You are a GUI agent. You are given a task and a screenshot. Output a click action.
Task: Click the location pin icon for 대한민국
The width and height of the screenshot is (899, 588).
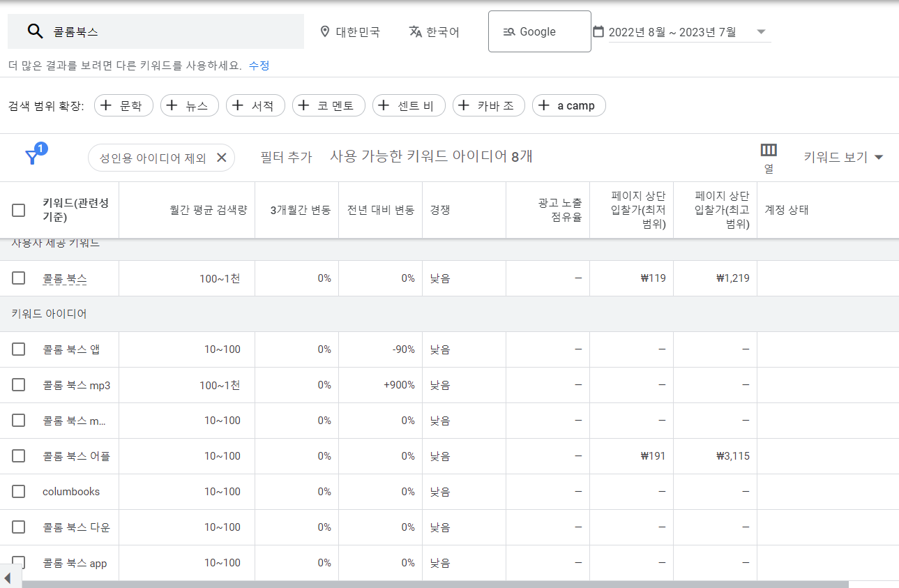click(324, 31)
